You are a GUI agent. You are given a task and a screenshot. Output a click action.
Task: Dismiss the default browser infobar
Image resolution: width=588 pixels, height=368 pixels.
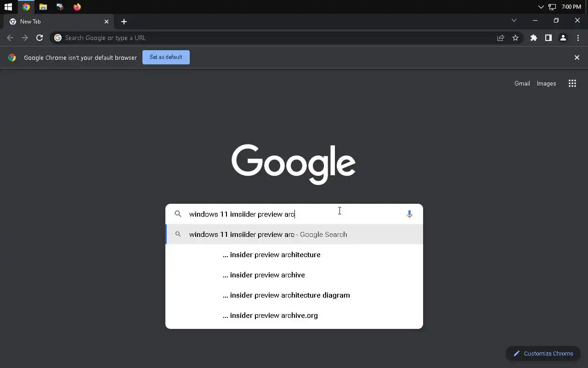[x=577, y=57]
